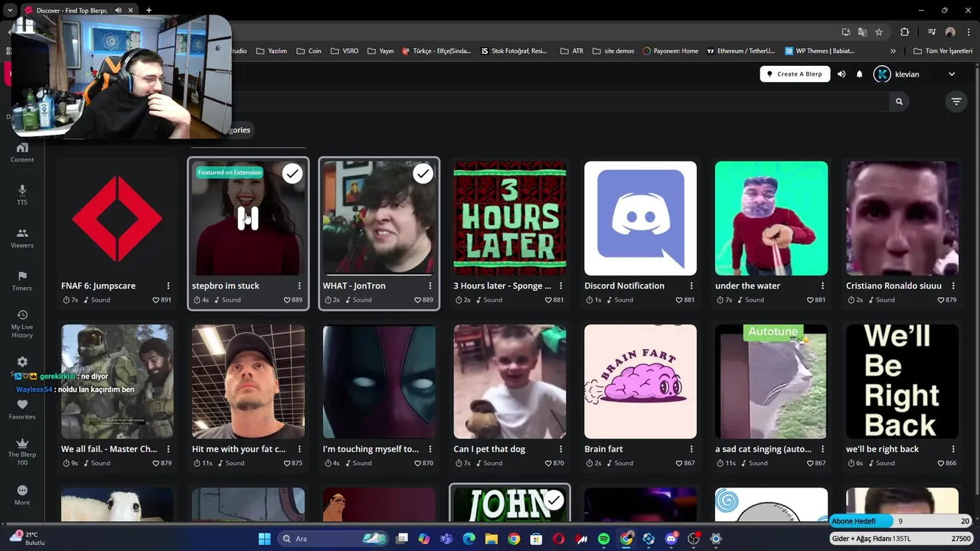Click the bookmark star in address bar

pyautogui.click(x=879, y=32)
